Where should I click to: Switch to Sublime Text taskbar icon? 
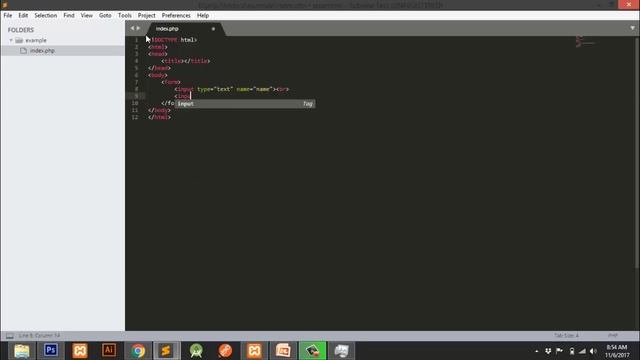coord(166,351)
